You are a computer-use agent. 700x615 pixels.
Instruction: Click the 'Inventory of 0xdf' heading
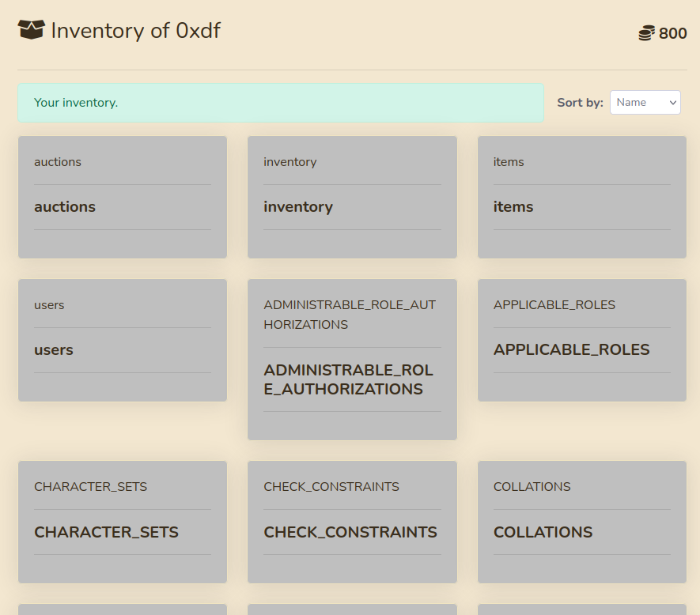(135, 31)
